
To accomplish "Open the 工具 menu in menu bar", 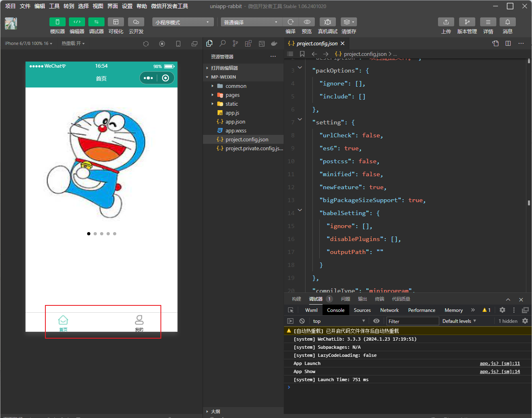I will click(x=54, y=6).
